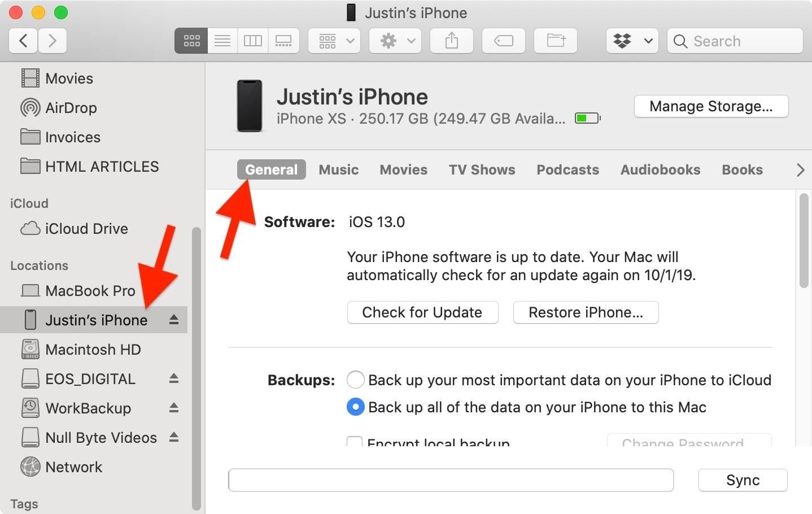Click the Manage Storage button
This screenshot has width=812, height=514.
[x=710, y=106]
